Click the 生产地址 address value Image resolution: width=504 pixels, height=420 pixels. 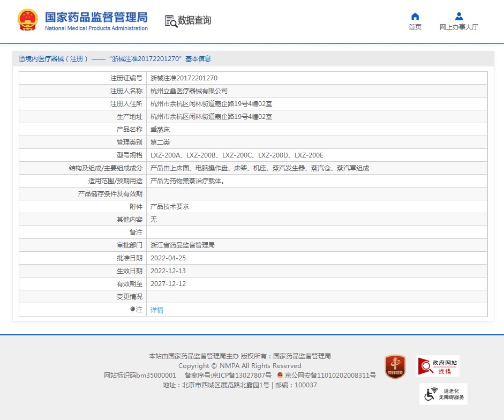click(211, 117)
